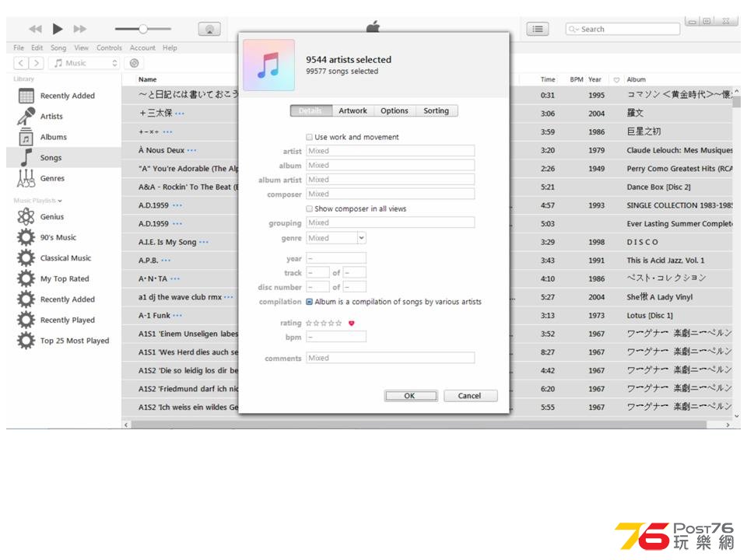Open the Recently Added library icon
Image resolution: width=747 pixels, height=560 pixels.
[x=26, y=96]
